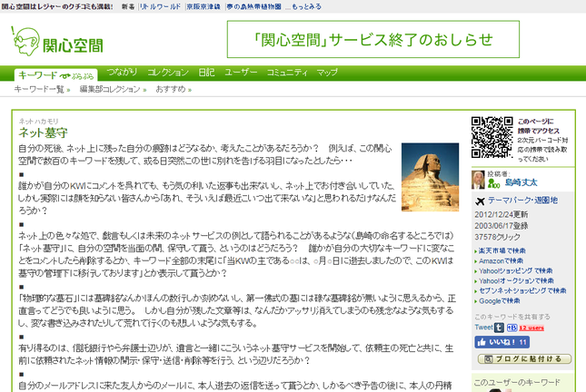Open the 12 users bookmark count
This screenshot has width=586, height=392.
531,328
